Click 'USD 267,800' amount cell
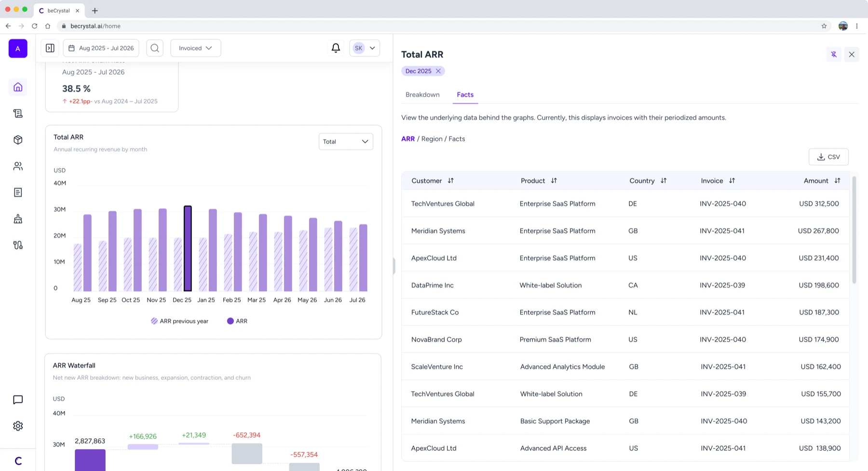 (x=818, y=231)
